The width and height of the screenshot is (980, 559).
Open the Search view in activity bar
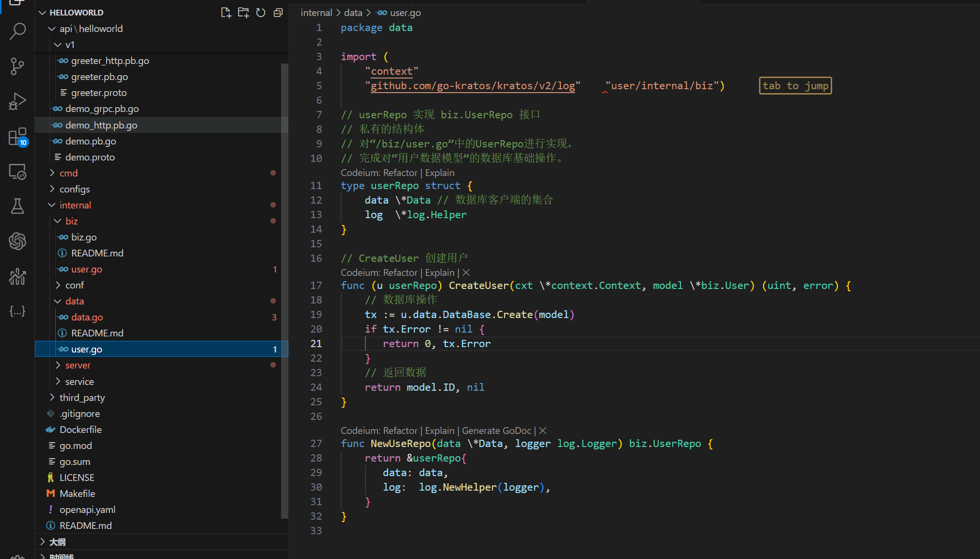pos(17,31)
